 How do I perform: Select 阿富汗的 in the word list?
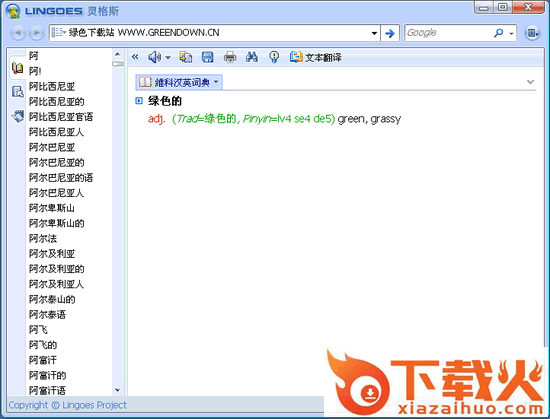pyautogui.click(x=47, y=375)
